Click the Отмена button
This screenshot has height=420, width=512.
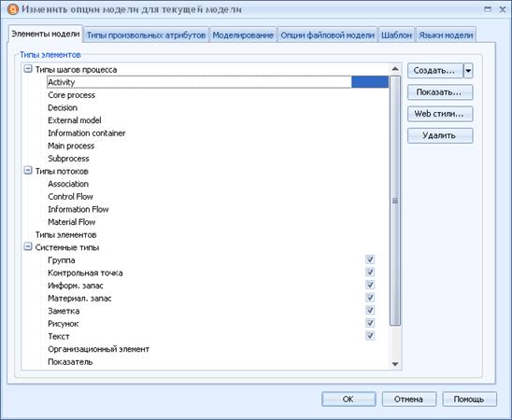click(409, 399)
